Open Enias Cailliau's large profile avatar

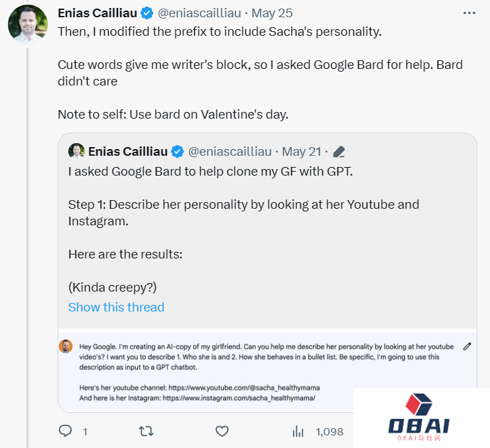27,25
